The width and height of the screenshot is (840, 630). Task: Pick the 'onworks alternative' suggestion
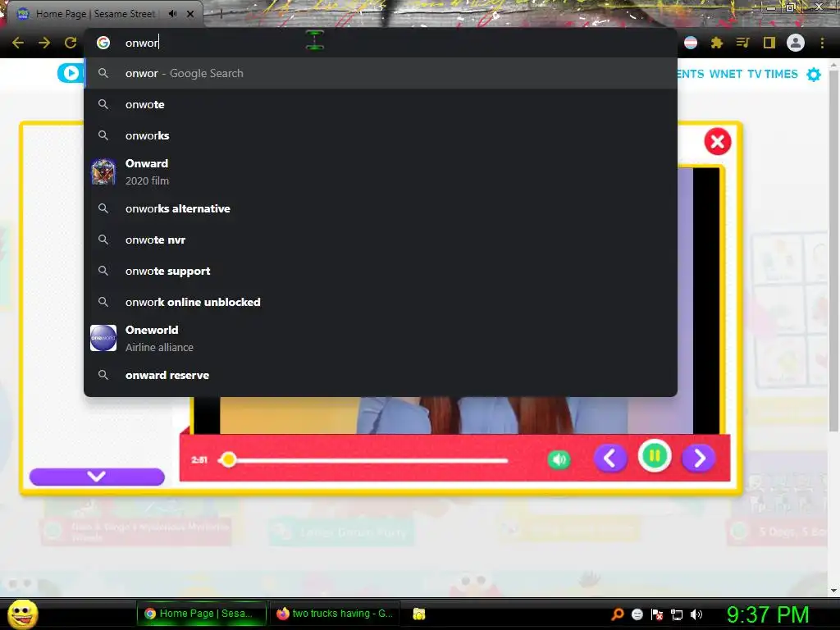[x=381, y=209]
